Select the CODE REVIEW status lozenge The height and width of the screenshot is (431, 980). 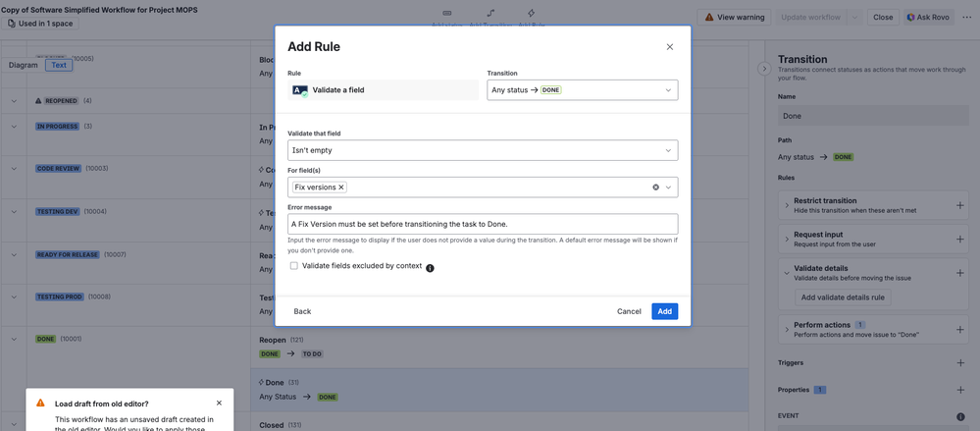click(58, 168)
